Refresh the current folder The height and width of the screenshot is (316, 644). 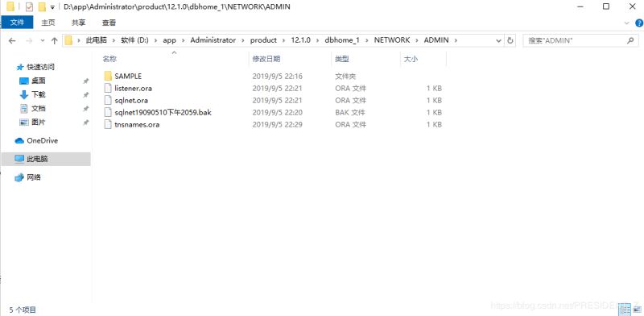(510, 41)
